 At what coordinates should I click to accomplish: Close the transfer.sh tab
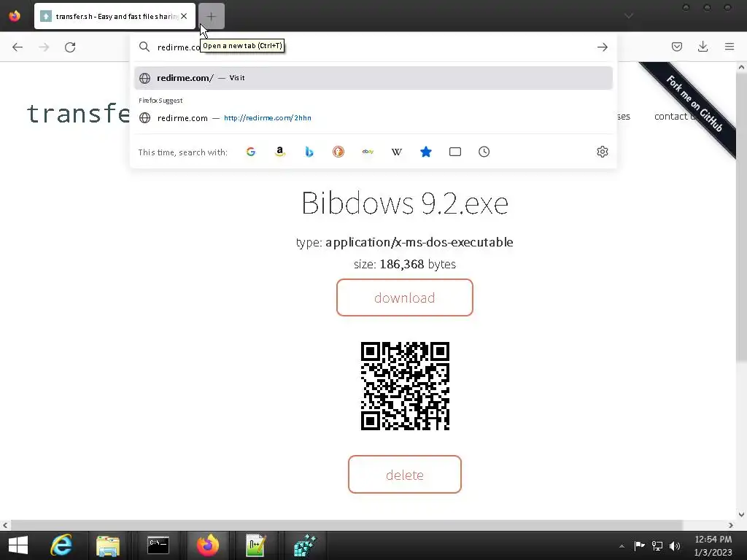184,16
